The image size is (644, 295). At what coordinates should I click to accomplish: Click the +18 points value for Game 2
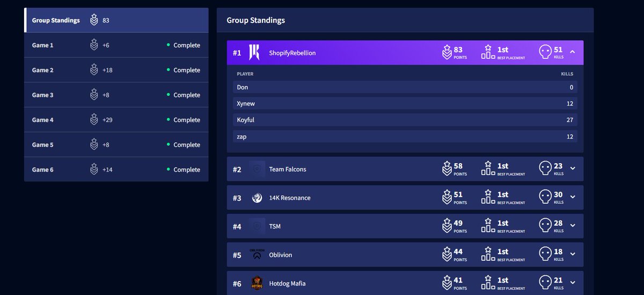(x=107, y=70)
